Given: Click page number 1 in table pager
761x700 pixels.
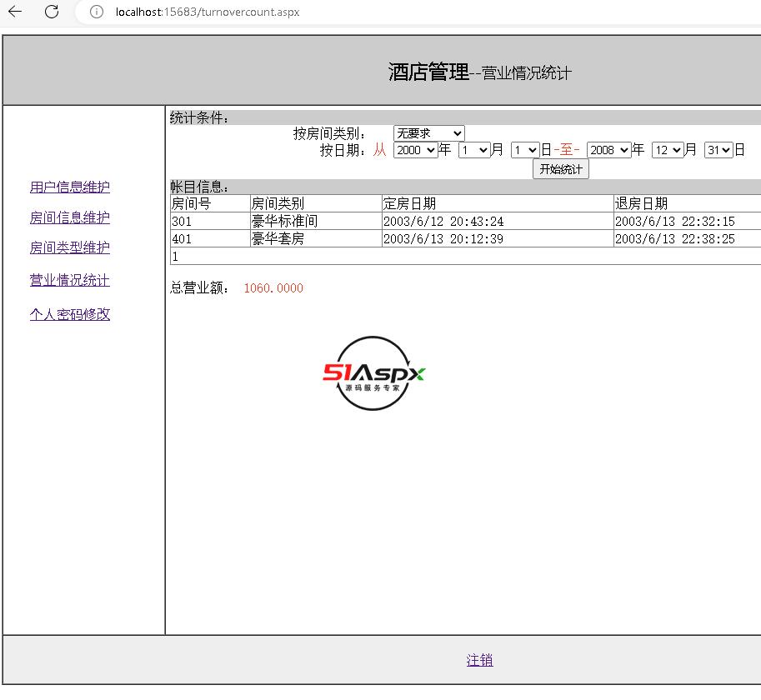Looking at the screenshot, I should tap(175, 257).
